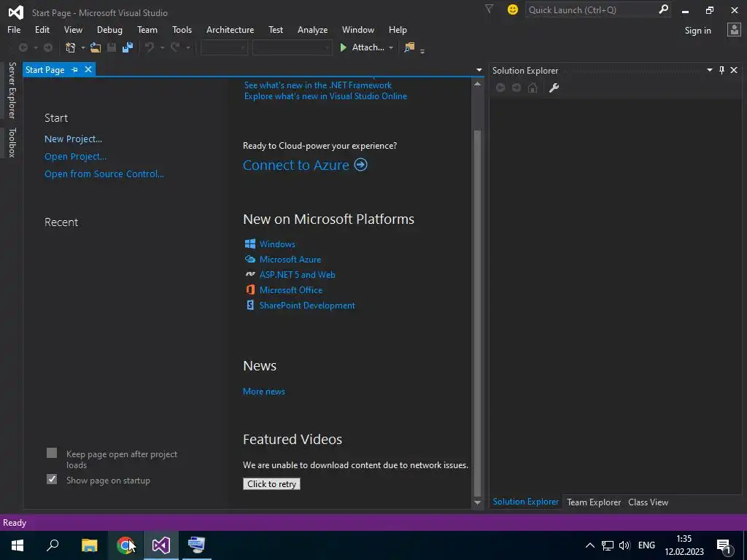Toggle Show page on startup checkbox
This screenshot has width=747, height=560.
click(x=52, y=479)
